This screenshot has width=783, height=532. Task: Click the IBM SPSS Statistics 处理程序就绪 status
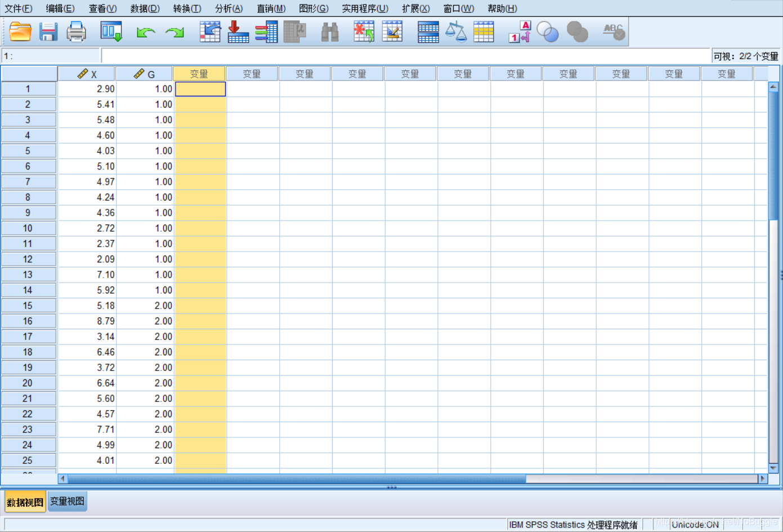coord(573,525)
